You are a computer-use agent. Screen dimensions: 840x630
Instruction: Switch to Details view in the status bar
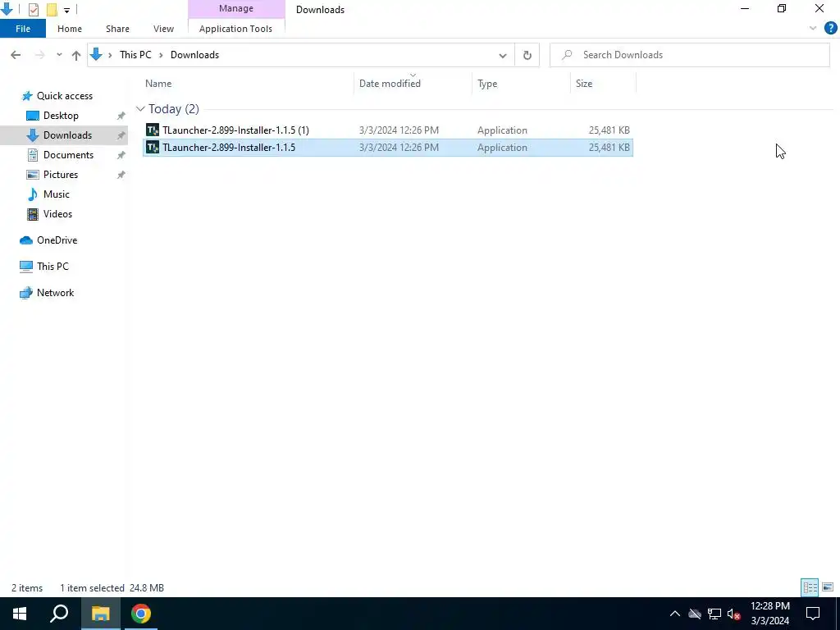tap(810, 587)
